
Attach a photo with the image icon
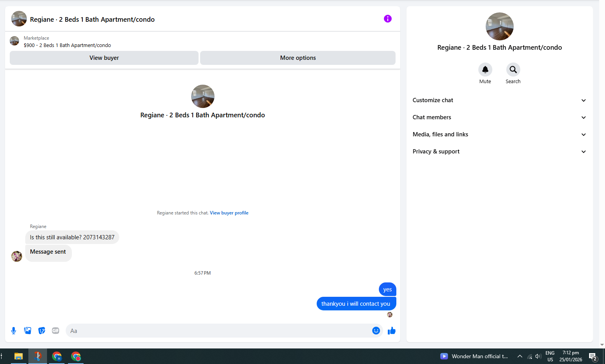click(28, 331)
